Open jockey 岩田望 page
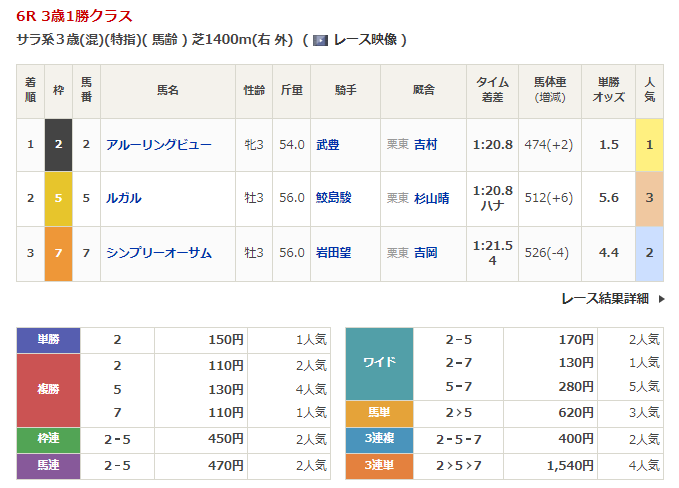Image resolution: width=679 pixels, height=488 pixels. 333,253
